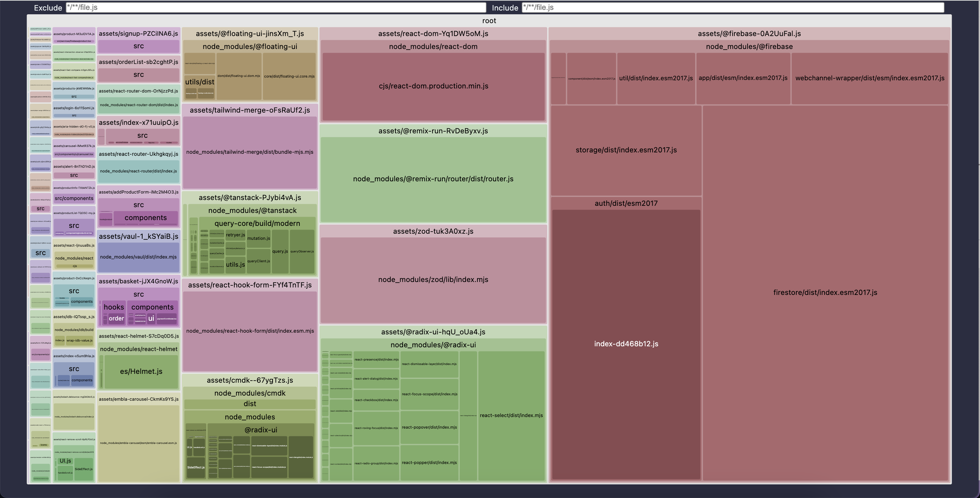Screen dimensions: 980x498
Task: Click assets/@firebase-0A2UuFal.js header
Action: [x=749, y=33]
